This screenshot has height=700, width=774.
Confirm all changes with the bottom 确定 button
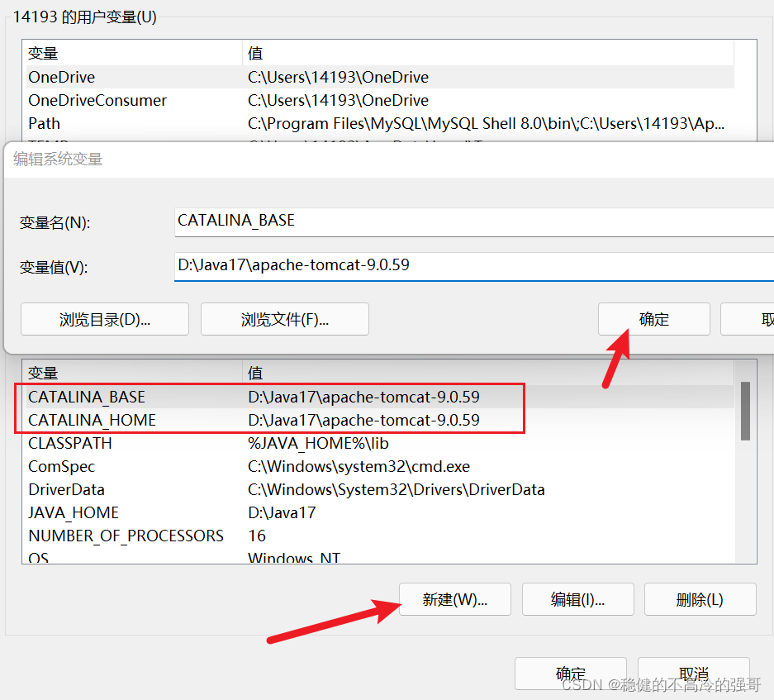click(570, 673)
